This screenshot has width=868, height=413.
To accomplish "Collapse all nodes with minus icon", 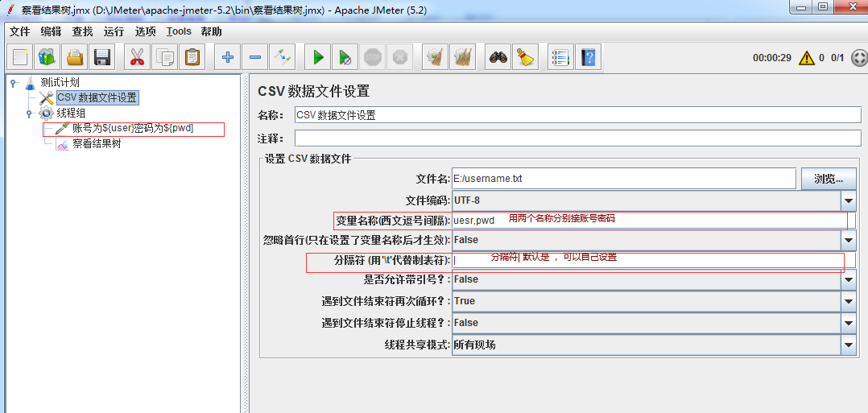I will [x=254, y=57].
